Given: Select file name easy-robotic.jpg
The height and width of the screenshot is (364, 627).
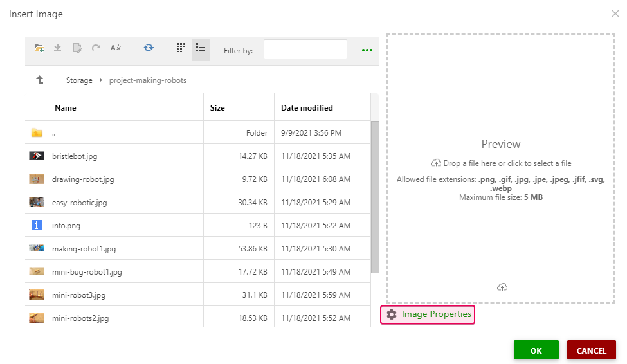Looking at the screenshot, I should pyautogui.click(x=80, y=203).
